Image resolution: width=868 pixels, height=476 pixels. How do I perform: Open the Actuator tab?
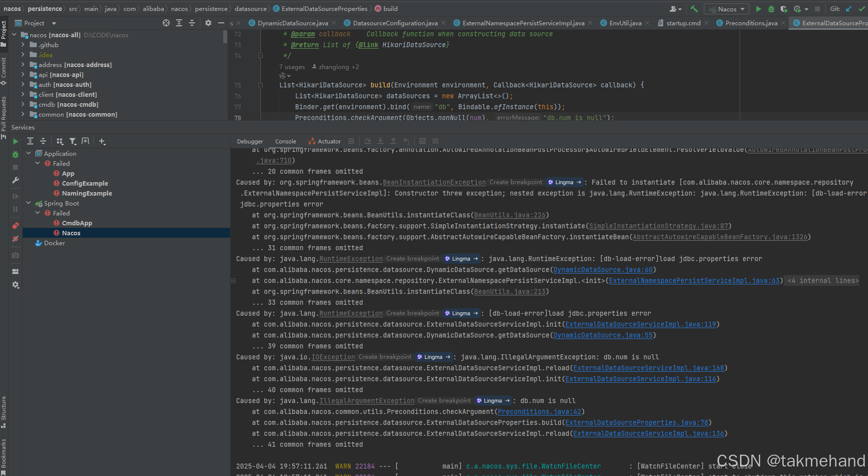click(324, 141)
